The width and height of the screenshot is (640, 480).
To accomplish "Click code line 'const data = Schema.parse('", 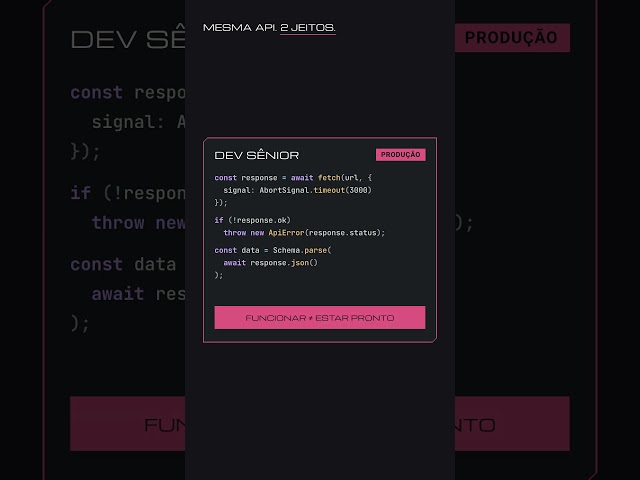I will pos(273,250).
